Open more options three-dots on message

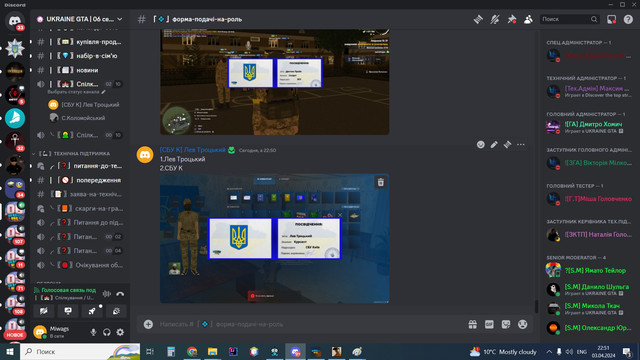(521, 144)
